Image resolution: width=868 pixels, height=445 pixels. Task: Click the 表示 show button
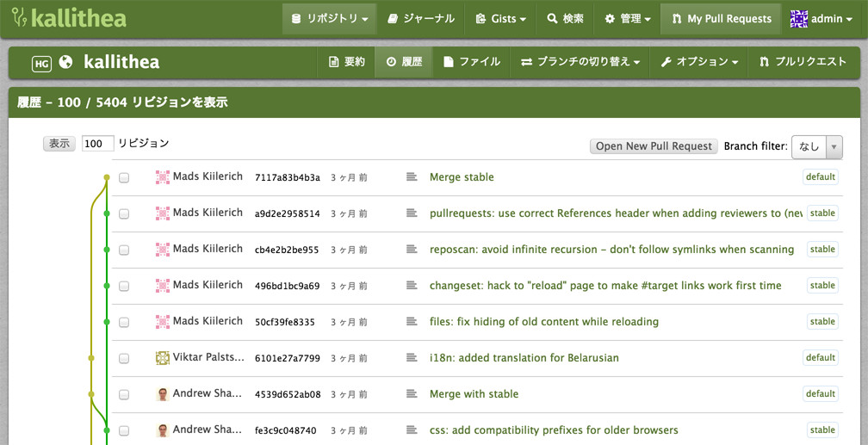[59, 144]
